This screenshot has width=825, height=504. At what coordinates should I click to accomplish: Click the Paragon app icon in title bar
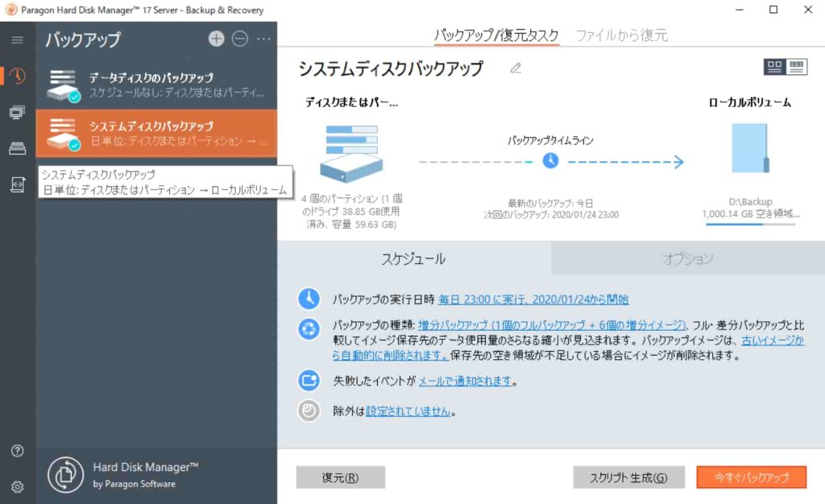(x=10, y=10)
